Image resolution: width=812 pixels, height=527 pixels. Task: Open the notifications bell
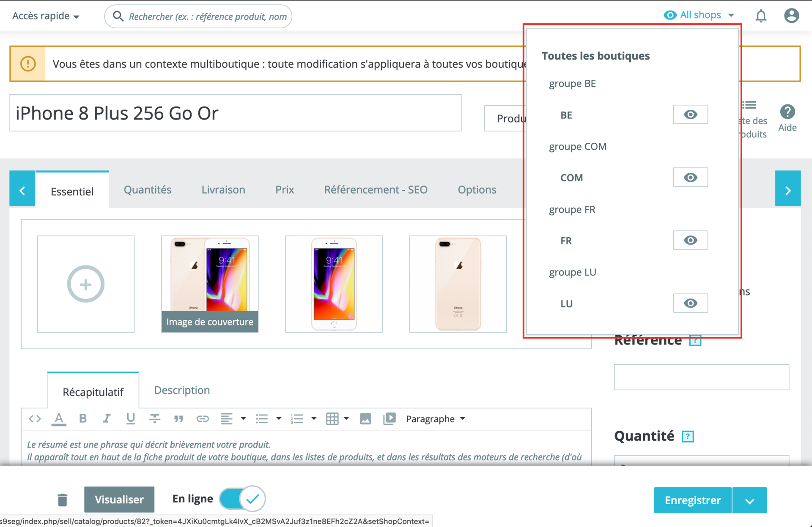(761, 16)
